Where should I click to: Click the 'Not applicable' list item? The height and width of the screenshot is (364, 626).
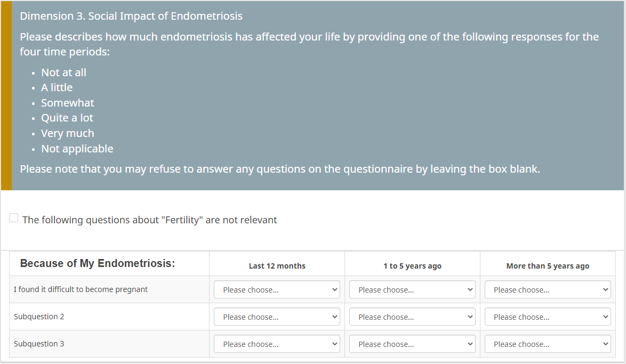pos(77,149)
